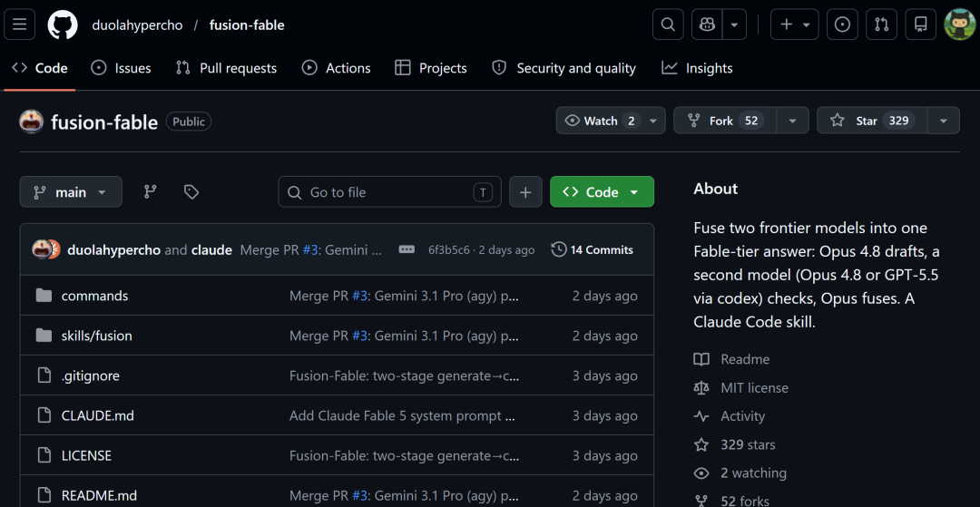Image resolution: width=980 pixels, height=507 pixels.
Task: Open the LICENSE file
Action: (86, 456)
